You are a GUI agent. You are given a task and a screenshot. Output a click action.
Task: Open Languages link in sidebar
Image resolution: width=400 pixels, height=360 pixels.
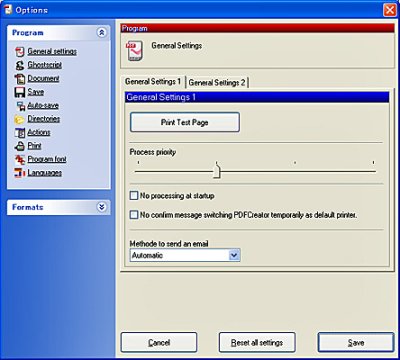point(45,173)
